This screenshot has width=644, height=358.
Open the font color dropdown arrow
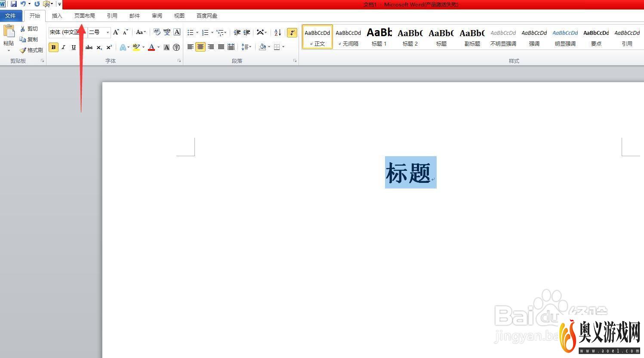tap(158, 47)
